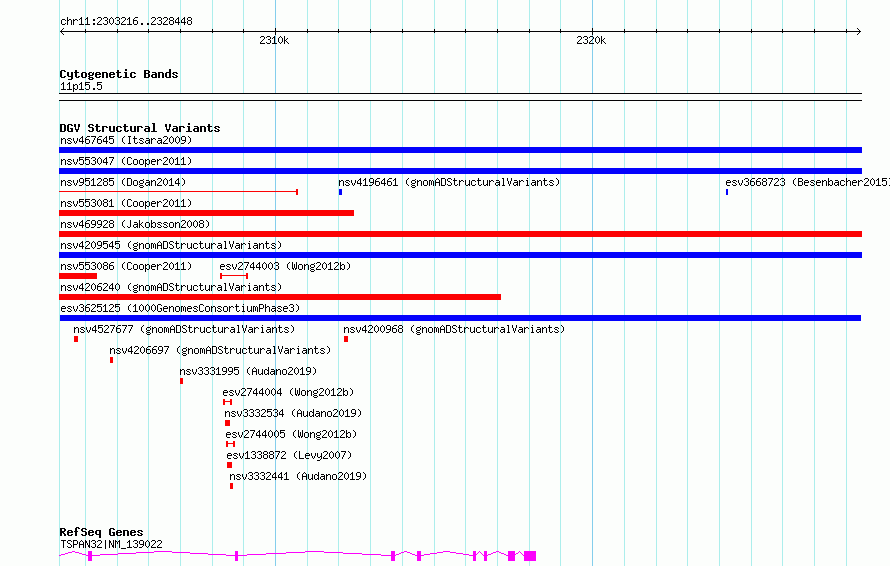Click the 2320k ruler position
The image size is (890, 566).
(591, 40)
